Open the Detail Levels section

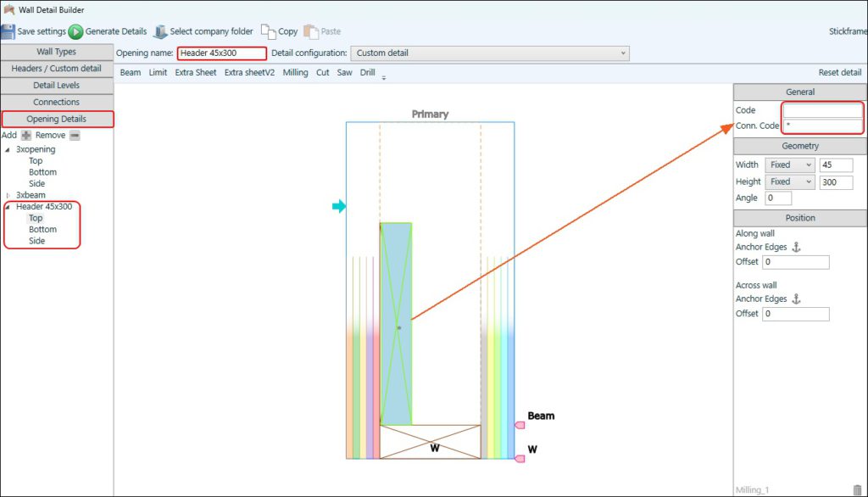pyautogui.click(x=57, y=86)
